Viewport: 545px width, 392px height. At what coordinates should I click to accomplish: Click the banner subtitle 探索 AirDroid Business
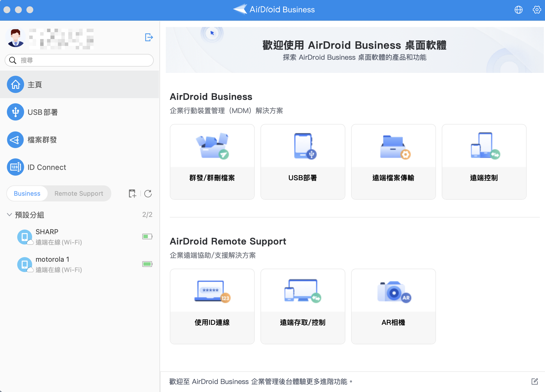[x=355, y=57]
